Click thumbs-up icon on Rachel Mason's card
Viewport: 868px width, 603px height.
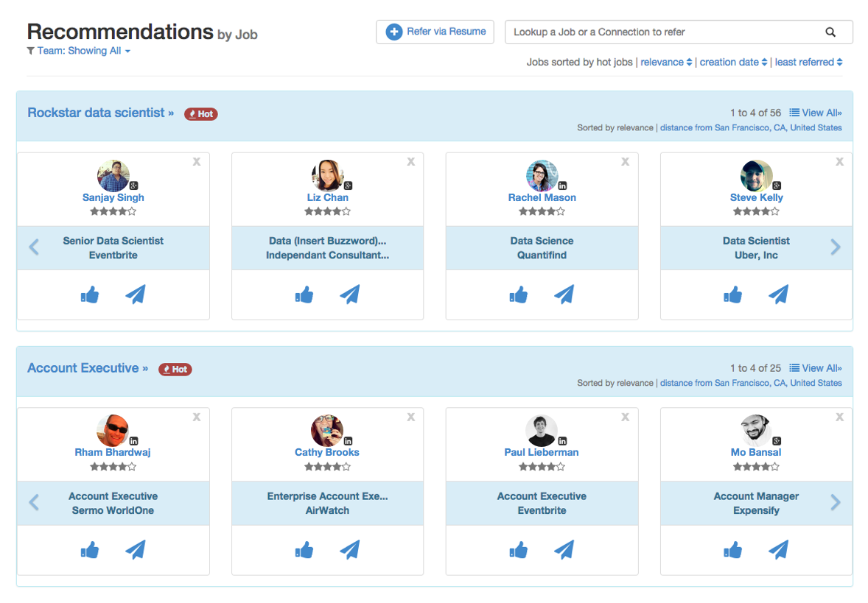pyautogui.click(x=519, y=295)
